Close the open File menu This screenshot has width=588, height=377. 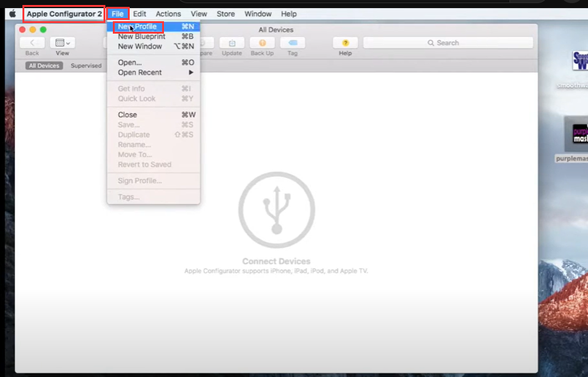tap(117, 14)
